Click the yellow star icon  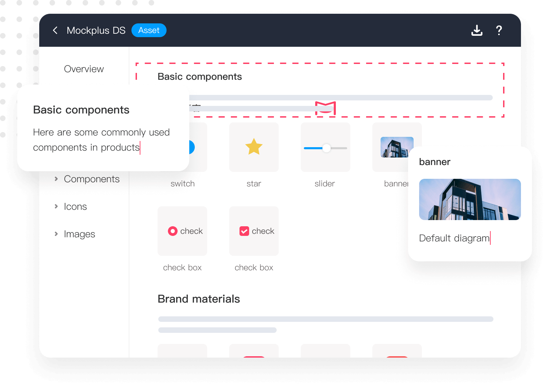click(254, 147)
